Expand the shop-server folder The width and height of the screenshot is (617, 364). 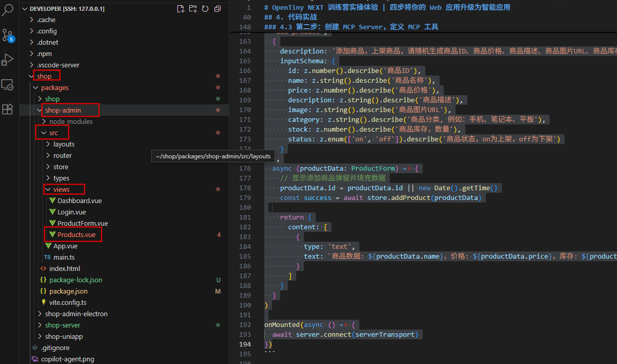click(62, 325)
